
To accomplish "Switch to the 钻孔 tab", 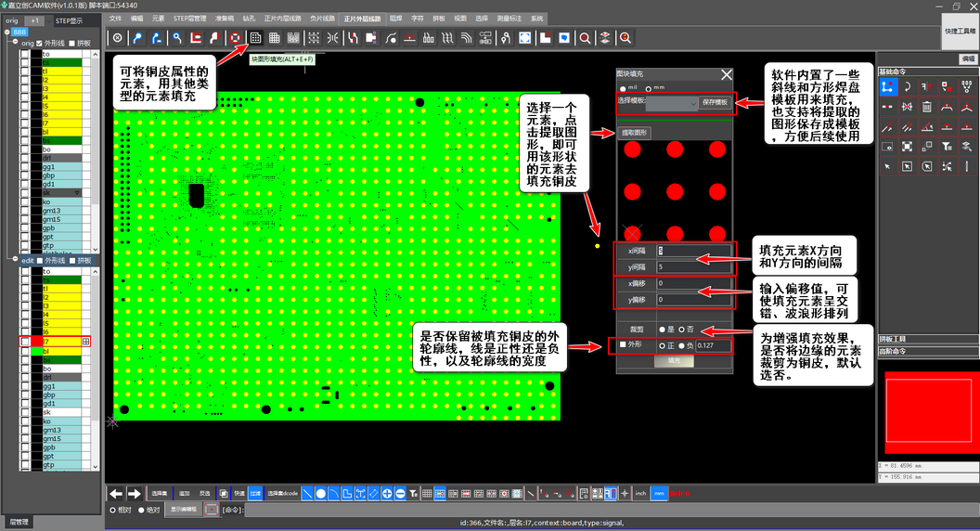I will 249,19.
